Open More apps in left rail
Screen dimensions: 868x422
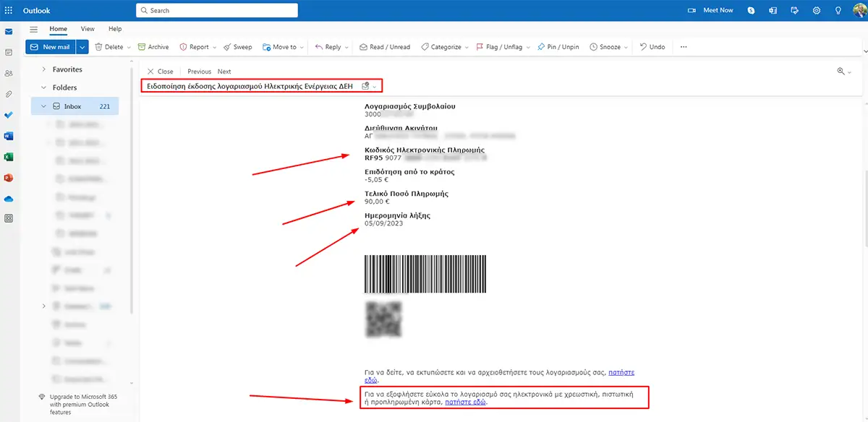(x=9, y=218)
